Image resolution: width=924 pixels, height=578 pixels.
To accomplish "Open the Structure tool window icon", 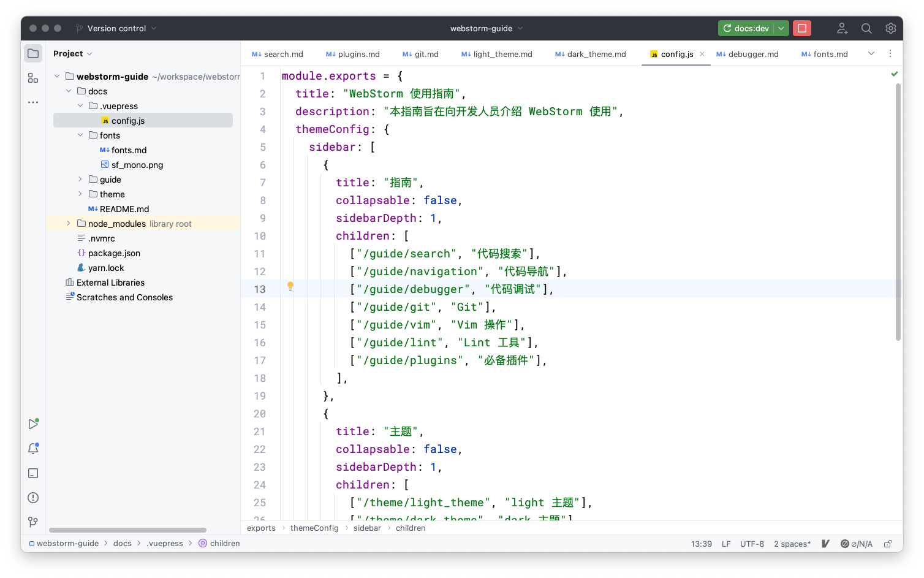I will tap(33, 78).
